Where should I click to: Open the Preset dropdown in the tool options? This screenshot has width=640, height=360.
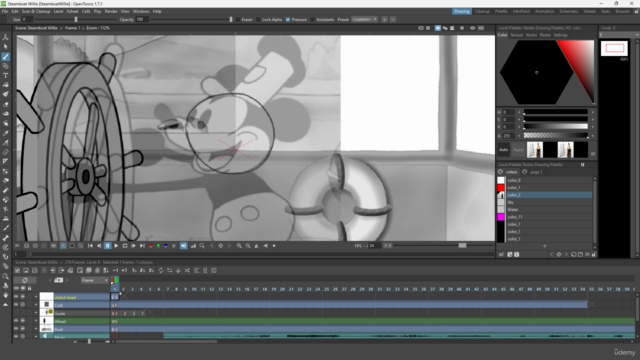point(364,20)
